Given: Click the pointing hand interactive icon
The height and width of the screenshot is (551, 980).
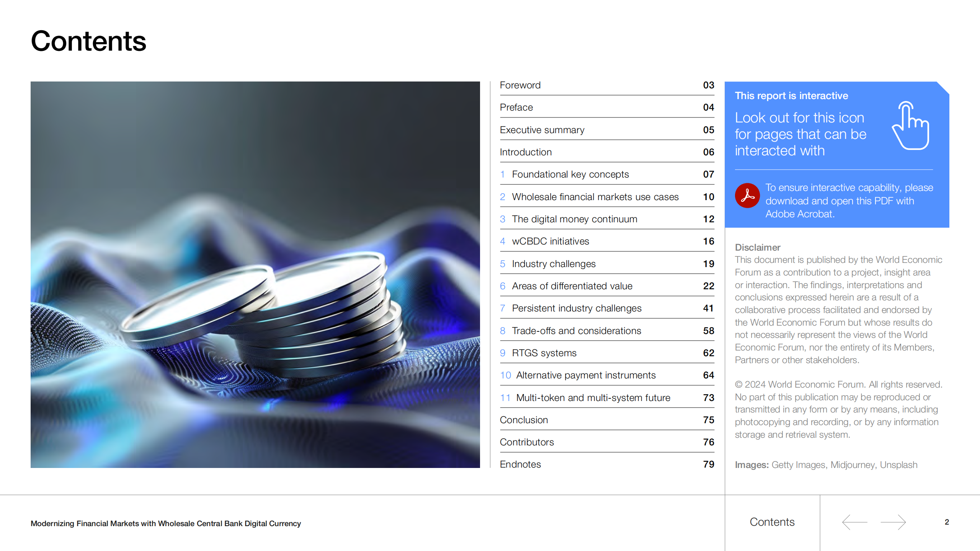Looking at the screenshot, I should click(x=911, y=126).
